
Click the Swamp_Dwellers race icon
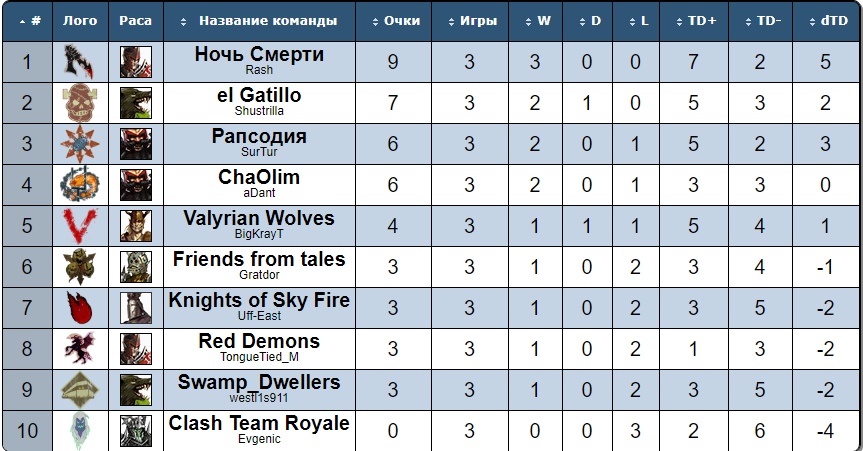pyautogui.click(x=136, y=390)
